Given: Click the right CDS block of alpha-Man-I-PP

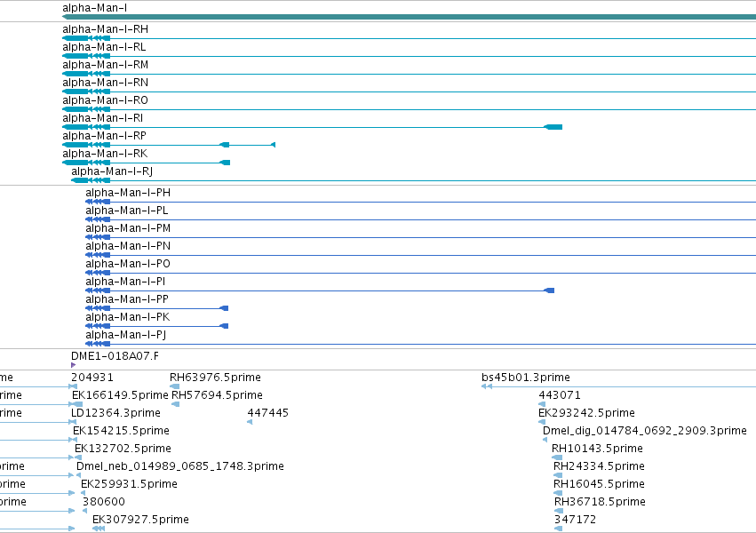Looking at the screenshot, I should point(224,308).
